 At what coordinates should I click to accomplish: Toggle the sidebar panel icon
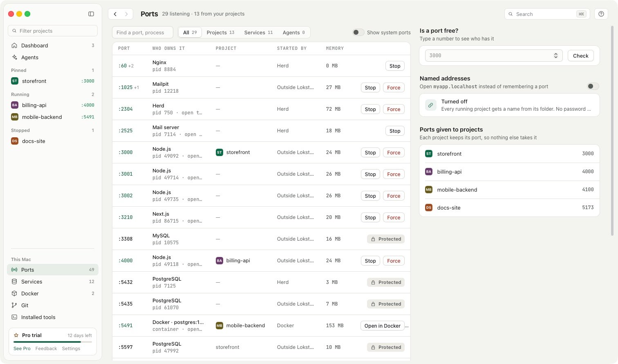91,14
